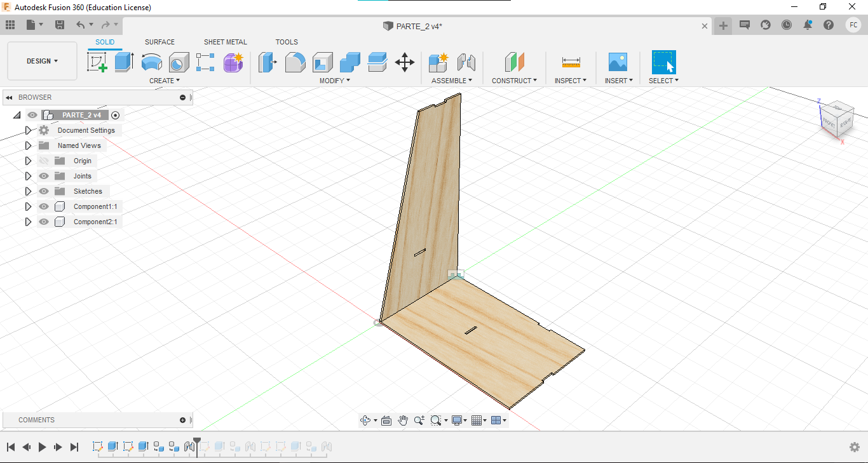This screenshot has height=463, width=868.
Task: Open the extensions icon beside comments
Action: (766, 25)
